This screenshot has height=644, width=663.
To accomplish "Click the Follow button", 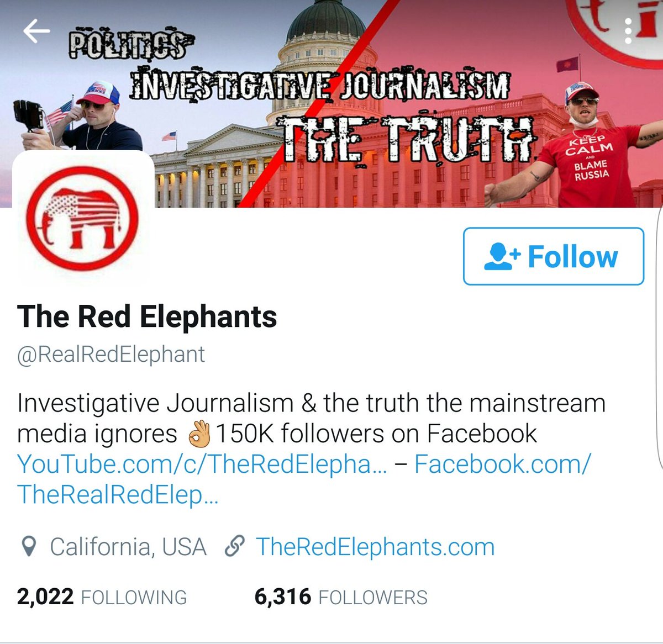I will (x=554, y=256).
